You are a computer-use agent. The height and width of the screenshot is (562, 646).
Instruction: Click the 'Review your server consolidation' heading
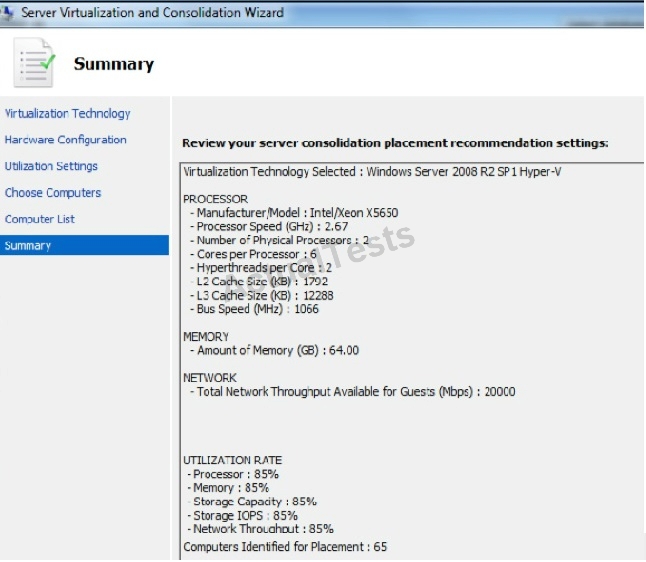click(395, 143)
